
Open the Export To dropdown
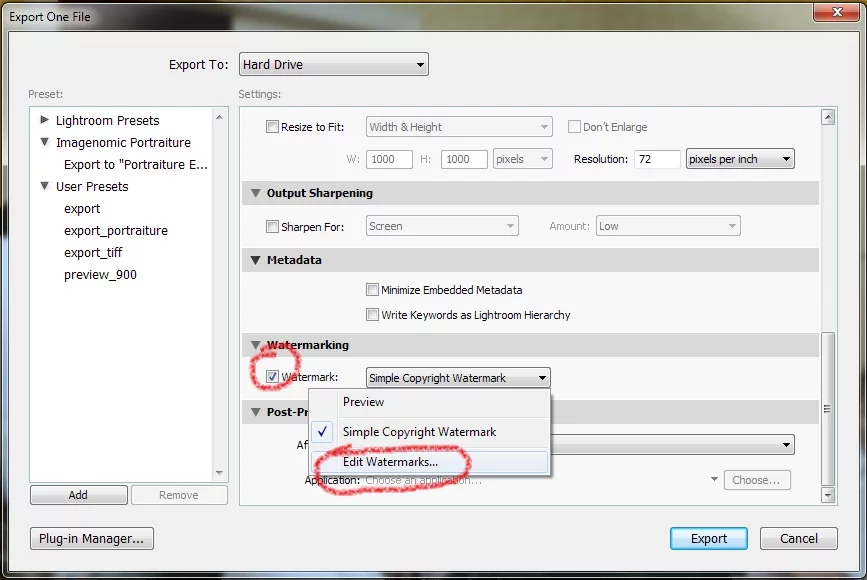[333, 65]
